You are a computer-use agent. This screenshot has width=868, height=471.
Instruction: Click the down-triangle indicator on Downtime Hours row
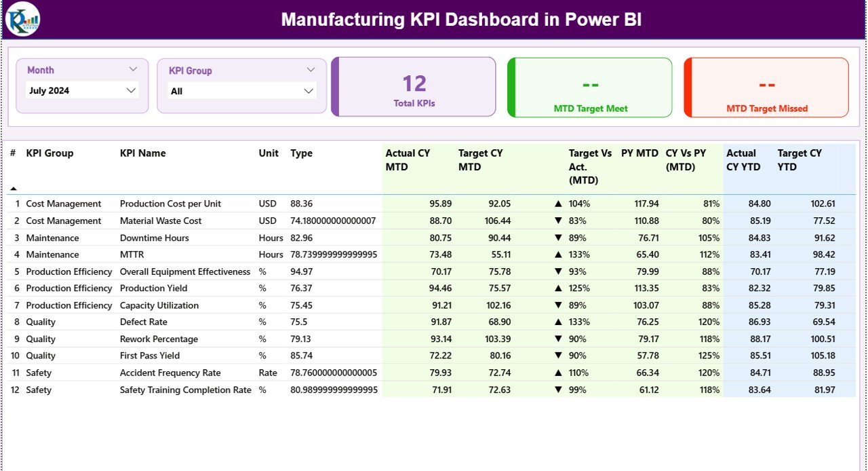557,237
